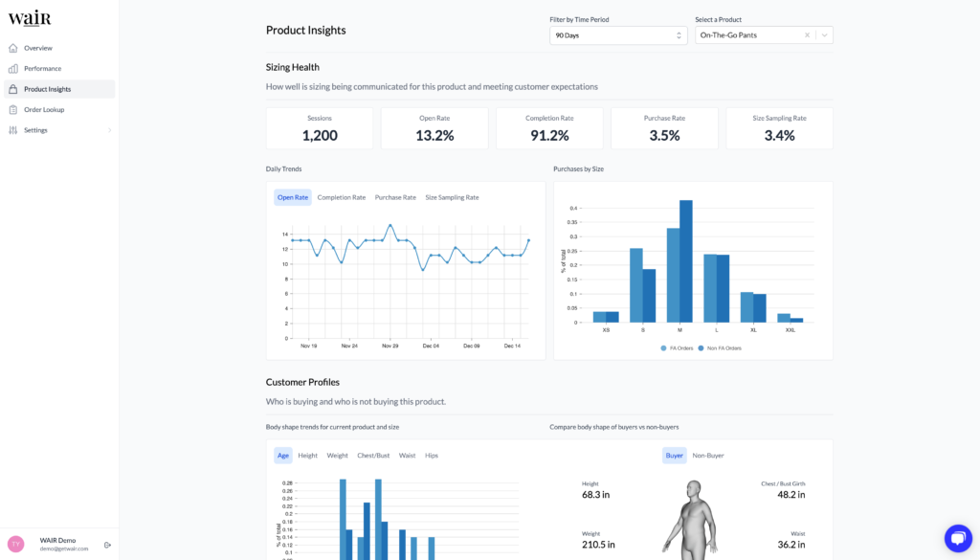Click the Order Lookup clipboard icon
This screenshot has width=980, height=560.
tap(13, 110)
